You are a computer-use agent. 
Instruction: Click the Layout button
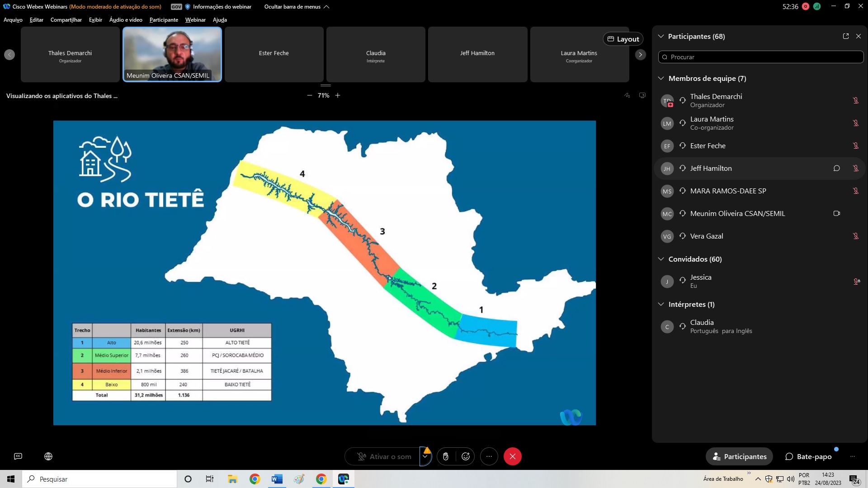pos(623,39)
